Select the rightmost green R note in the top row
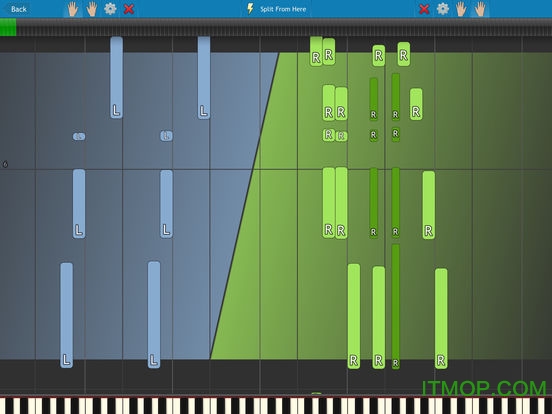This screenshot has width=552, height=414. [x=404, y=54]
